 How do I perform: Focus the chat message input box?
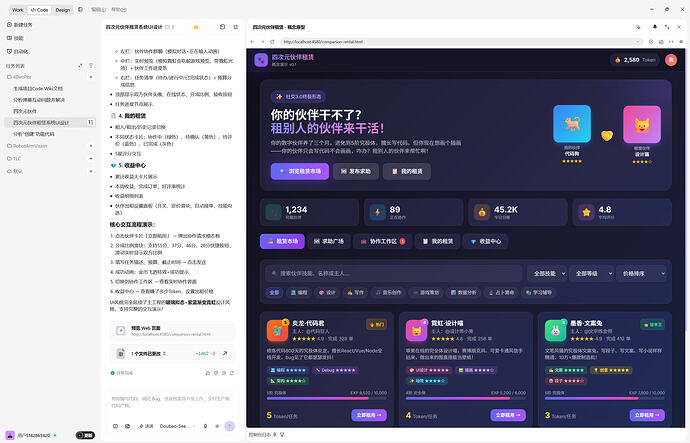point(172,402)
